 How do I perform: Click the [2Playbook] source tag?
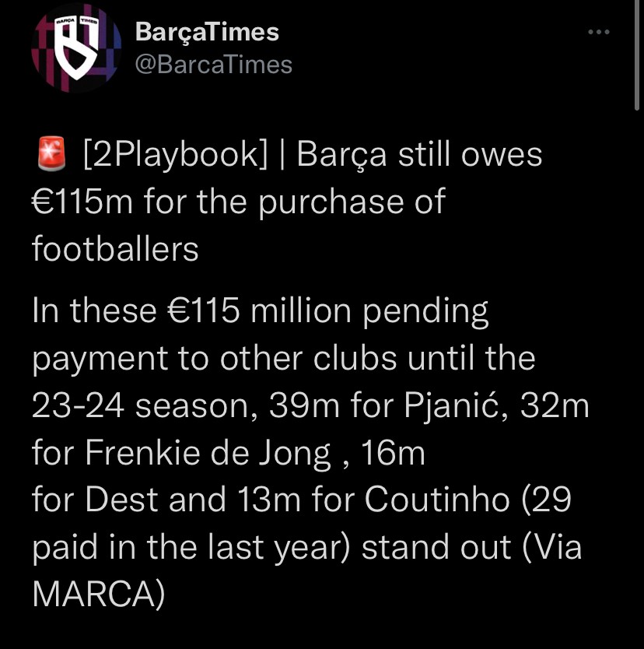click(174, 155)
